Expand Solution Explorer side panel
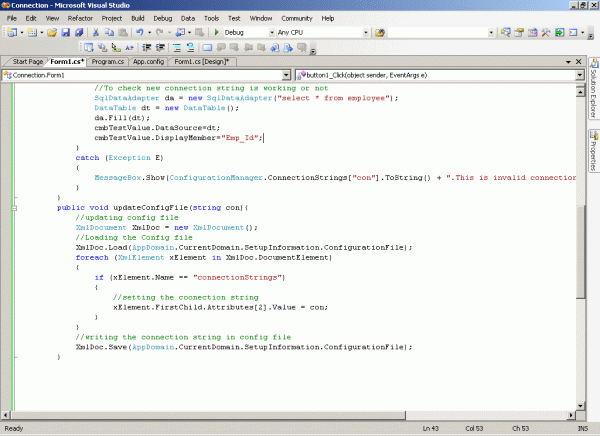Image resolution: width=600 pixels, height=436 pixels. coord(594,90)
